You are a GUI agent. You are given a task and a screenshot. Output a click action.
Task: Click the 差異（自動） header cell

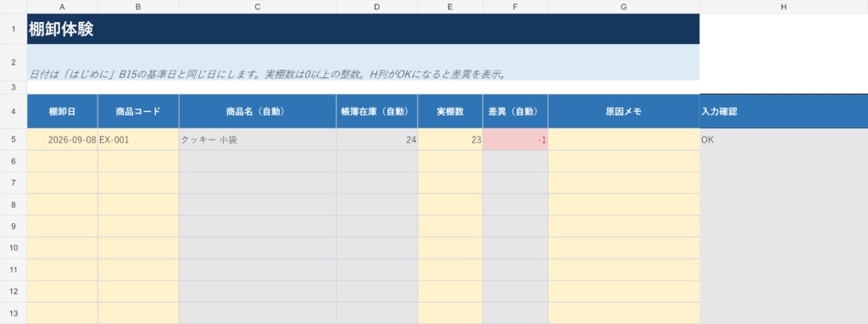pyautogui.click(x=515, y=111)
